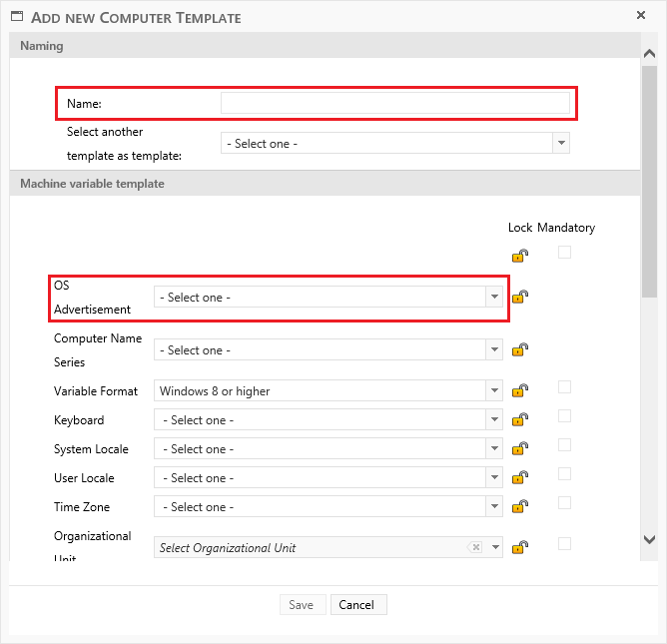Enable the Mandatory checkbox for Time Zone
Viewport: 667px width, 644px height.
564,503
